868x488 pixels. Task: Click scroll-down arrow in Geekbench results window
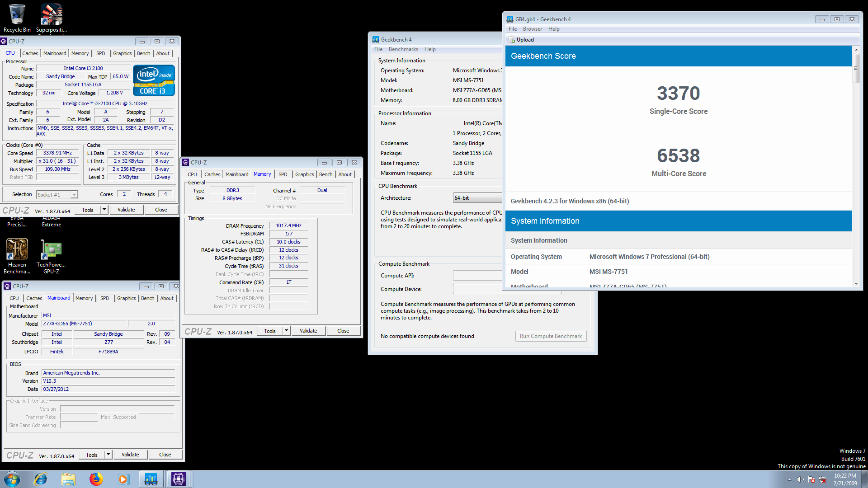coord(856,283)
